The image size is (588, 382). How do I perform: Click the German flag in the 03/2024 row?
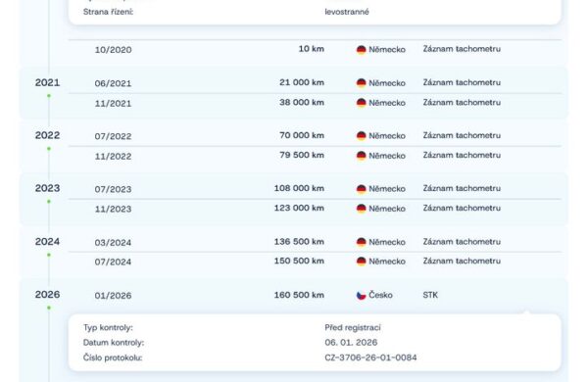coord(361,242)
